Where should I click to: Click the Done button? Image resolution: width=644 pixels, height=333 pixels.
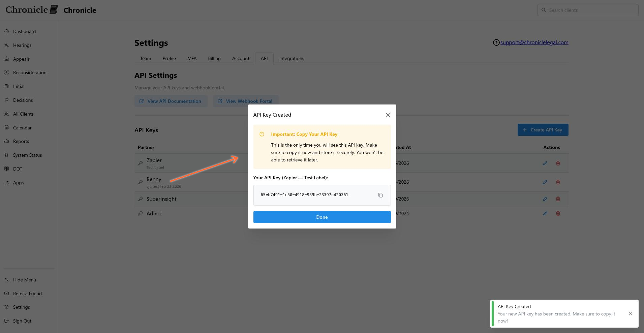(322, 217)
